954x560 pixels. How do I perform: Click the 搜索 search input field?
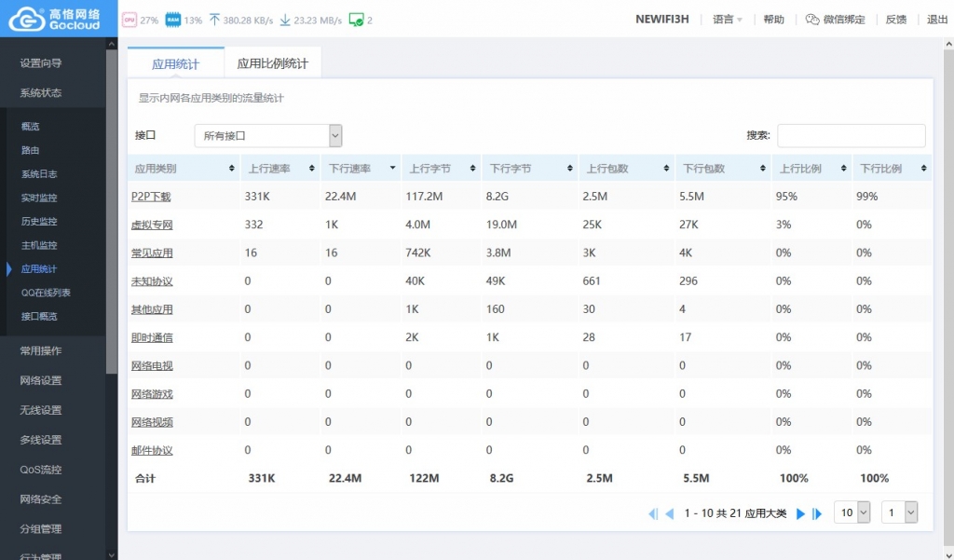pos(851,136)
